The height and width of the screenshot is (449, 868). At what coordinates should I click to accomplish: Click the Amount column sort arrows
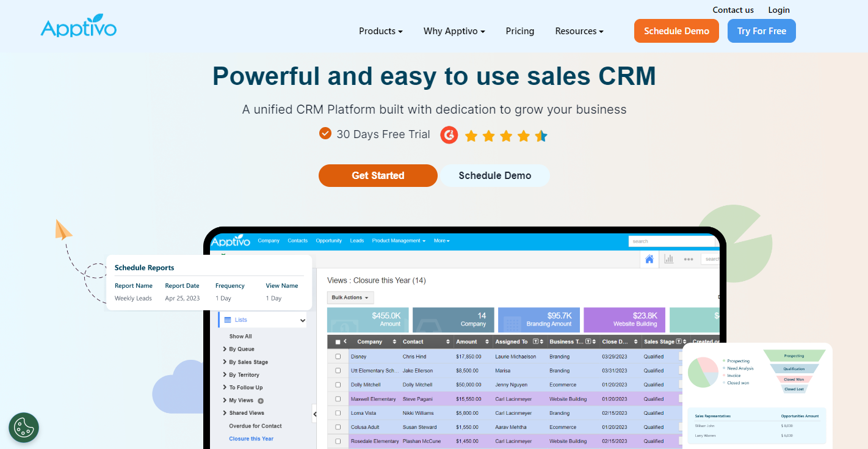click(x=487, y=341)
